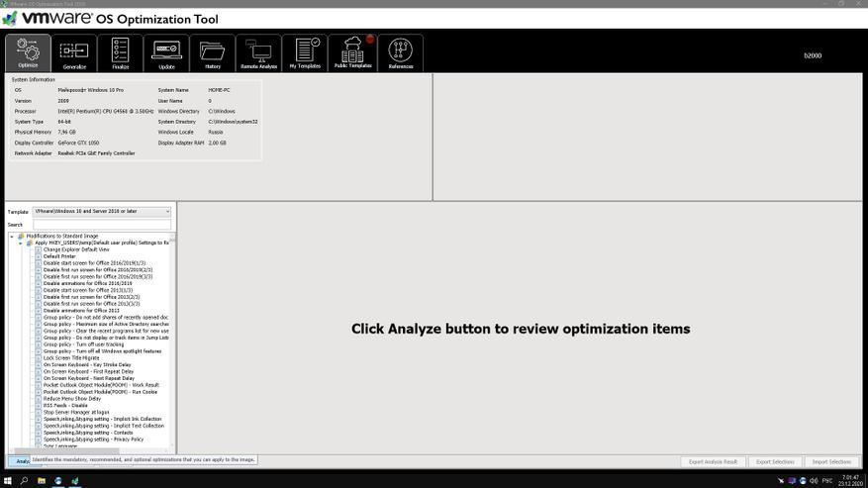Viewport: 868px width, 488px height.
Task: Open the Finalize checklist tool
Action: pos(120,53)
